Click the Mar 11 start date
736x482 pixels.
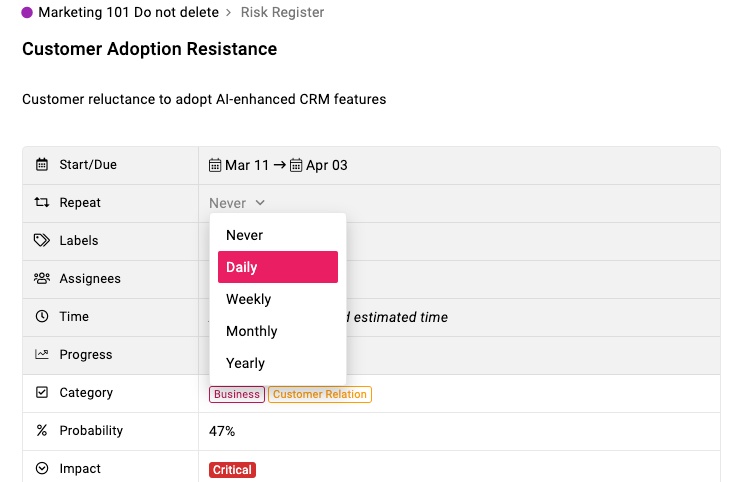click(x=238, y=165)
